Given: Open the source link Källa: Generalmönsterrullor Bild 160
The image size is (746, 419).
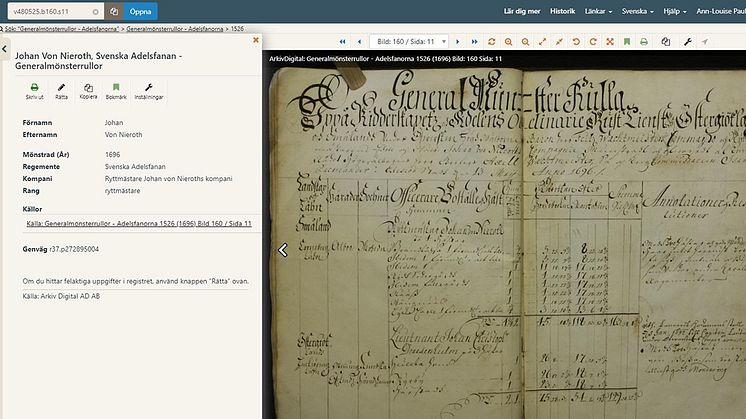Looking at the screenshot, I should 139,224.
